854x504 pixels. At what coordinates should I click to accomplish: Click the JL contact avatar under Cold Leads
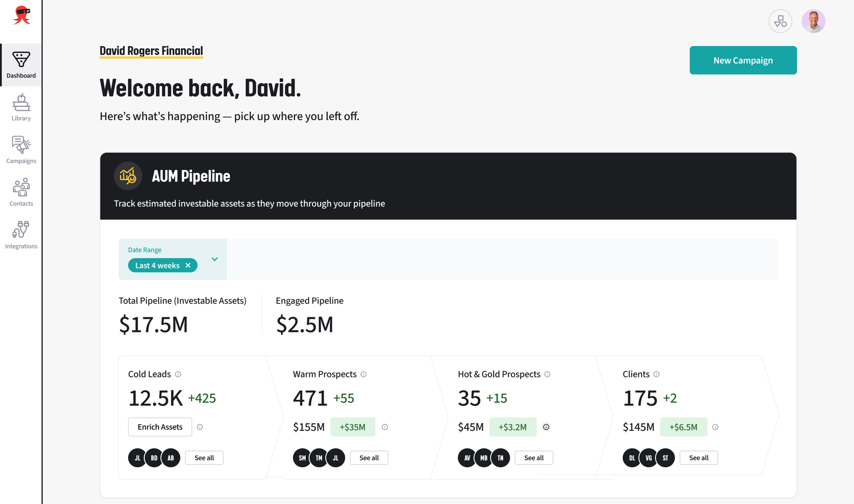point(137,457)
